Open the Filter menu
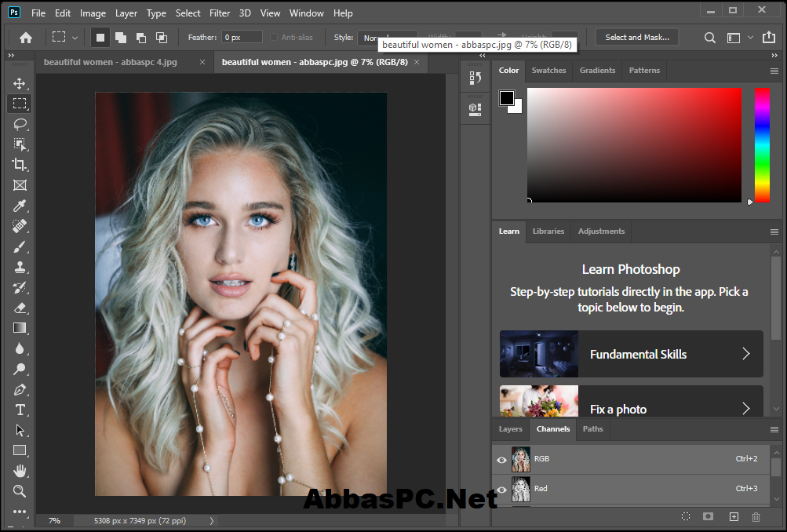The image size is (787, 532). [219, 13]
